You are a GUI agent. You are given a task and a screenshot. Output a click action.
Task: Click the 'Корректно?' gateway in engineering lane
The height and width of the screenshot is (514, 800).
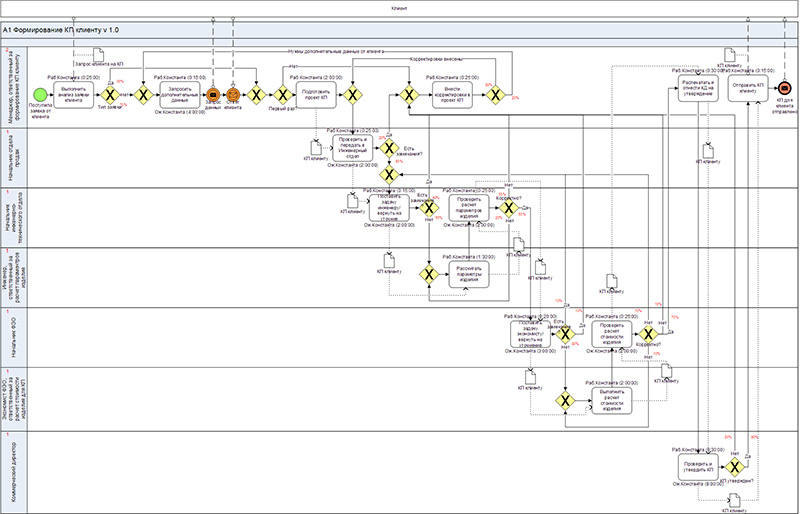coord(509,207)
